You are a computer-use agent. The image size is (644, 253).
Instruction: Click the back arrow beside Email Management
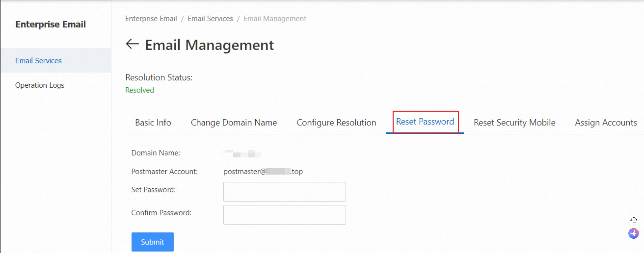pos(132,44)
